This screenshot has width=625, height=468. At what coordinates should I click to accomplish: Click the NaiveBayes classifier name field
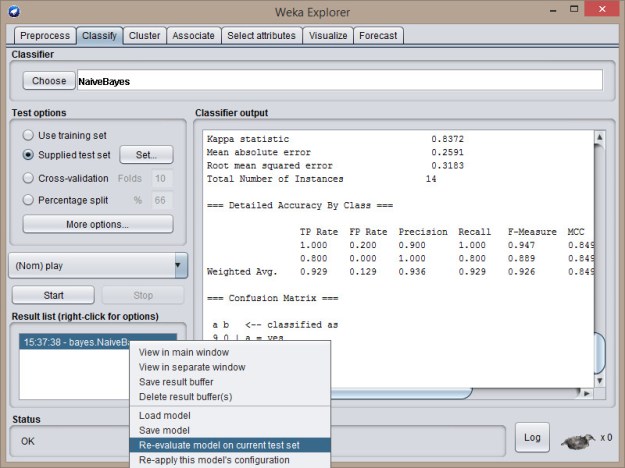pos(340,81)
